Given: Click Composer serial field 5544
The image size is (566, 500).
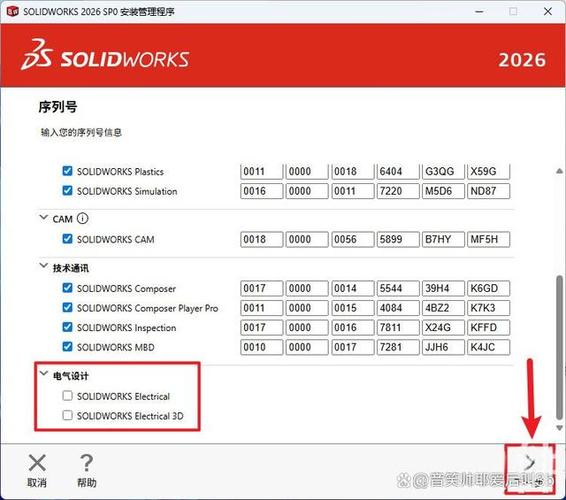Looking at the screenshot, I should point(398,288).
